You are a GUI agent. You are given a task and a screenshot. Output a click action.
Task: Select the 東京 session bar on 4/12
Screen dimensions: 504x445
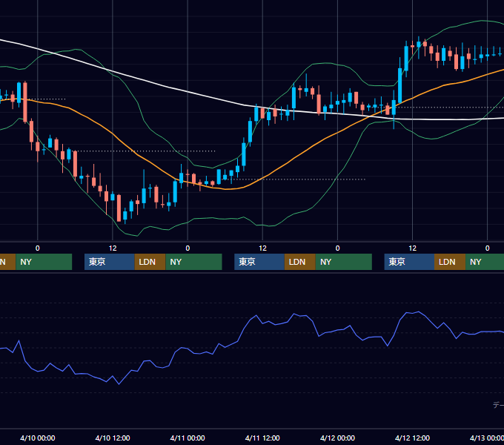pyautogui.click(x=409, y=262)
